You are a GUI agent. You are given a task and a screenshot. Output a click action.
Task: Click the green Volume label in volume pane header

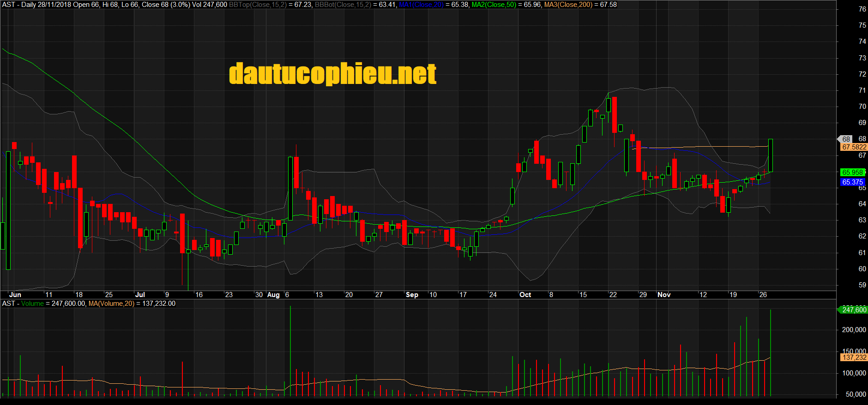point(32,304)
